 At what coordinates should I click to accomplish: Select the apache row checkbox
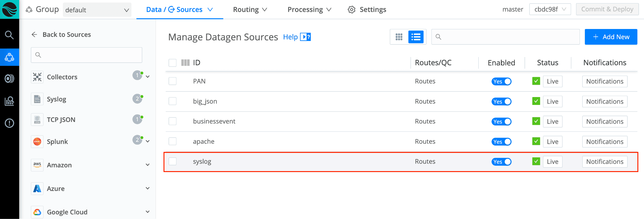pos(173,141)
